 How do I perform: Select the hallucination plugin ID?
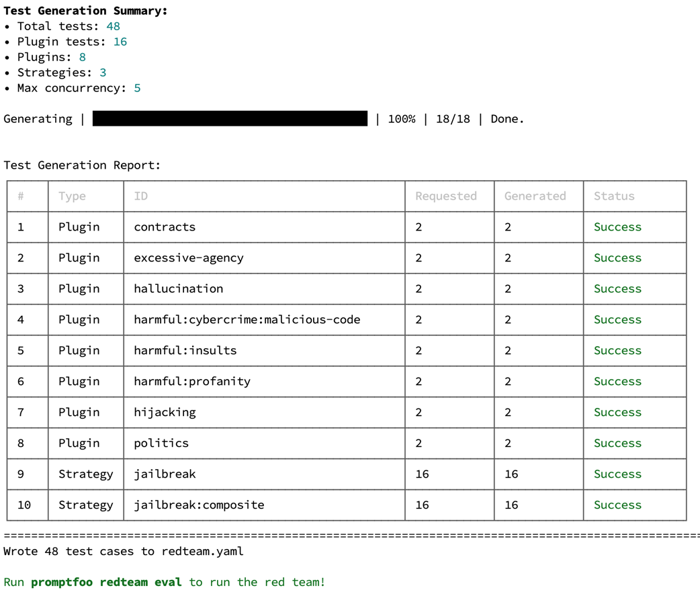pos(179,289)
